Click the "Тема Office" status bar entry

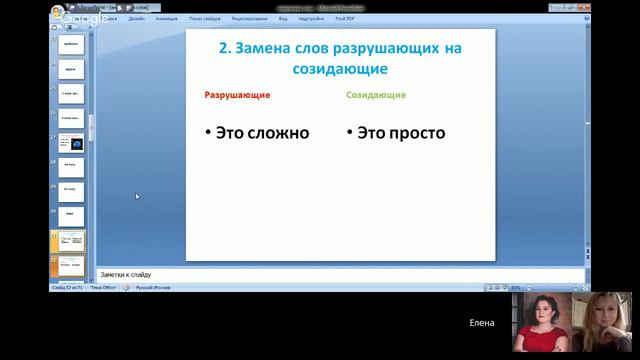[103, 288]
